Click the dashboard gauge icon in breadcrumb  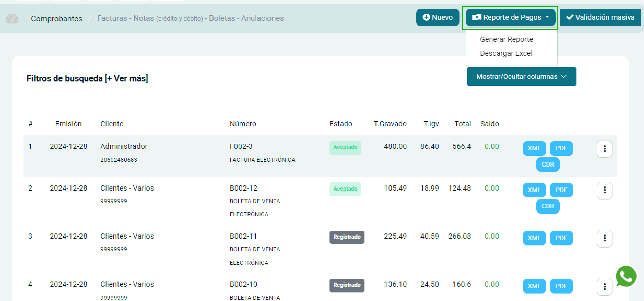tap(12, 18)
